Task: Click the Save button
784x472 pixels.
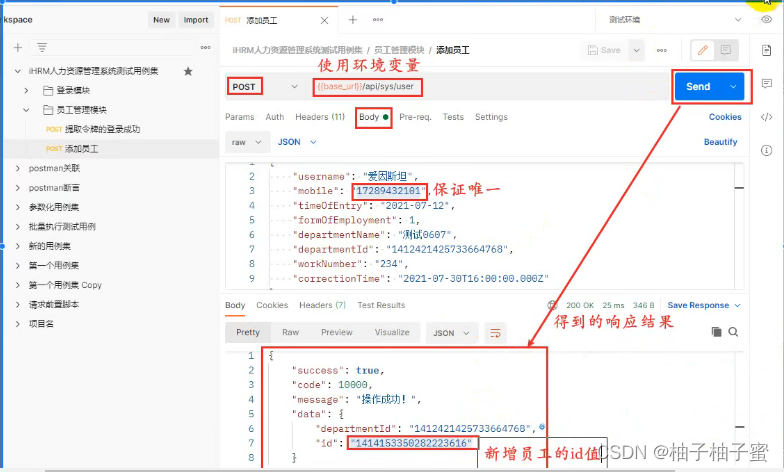Action: point(604,50)
